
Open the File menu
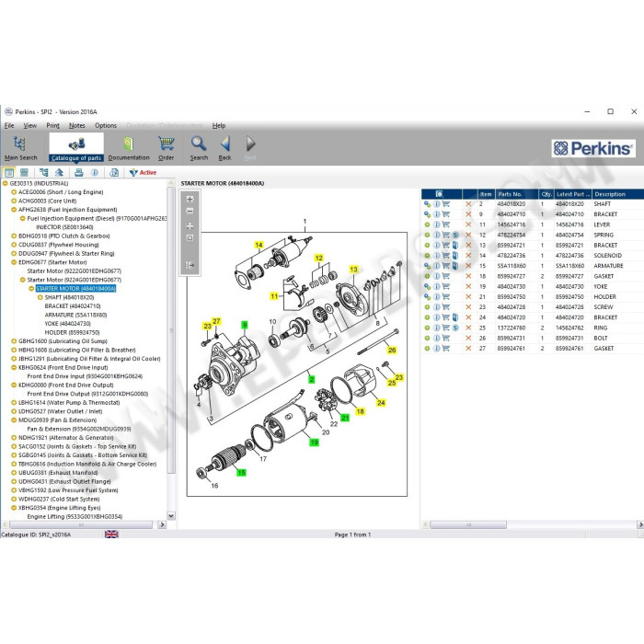click(9, 126)
